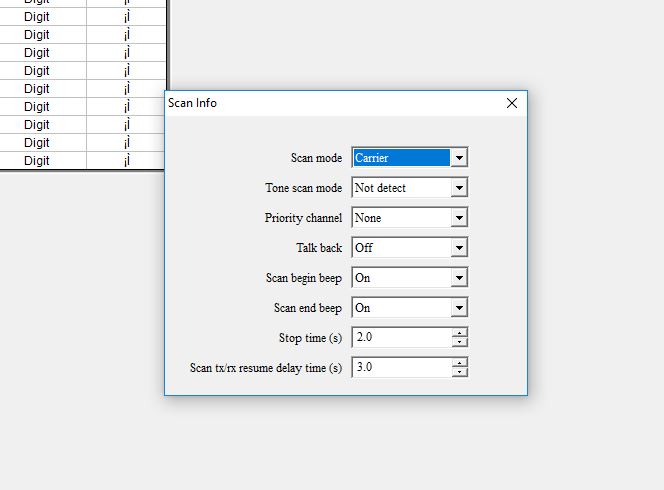Open the Scan mode dropdown arrow

click(459, 158)
